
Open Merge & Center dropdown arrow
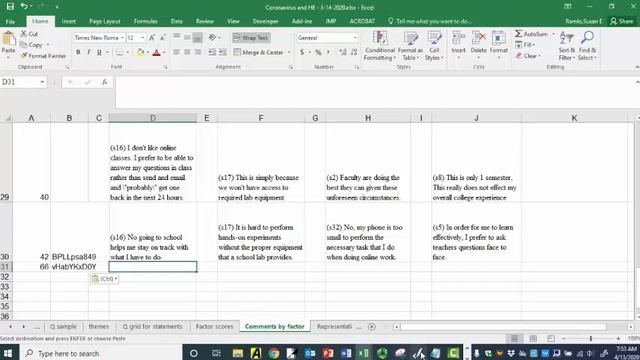coord(289,52)
